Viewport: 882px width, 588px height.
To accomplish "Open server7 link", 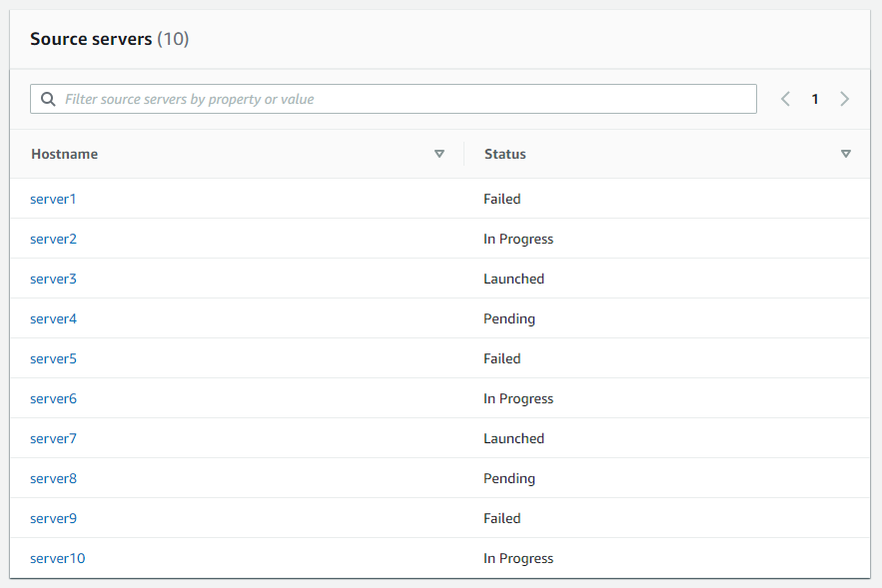I will pyautogui.click(x=53, y=438).
